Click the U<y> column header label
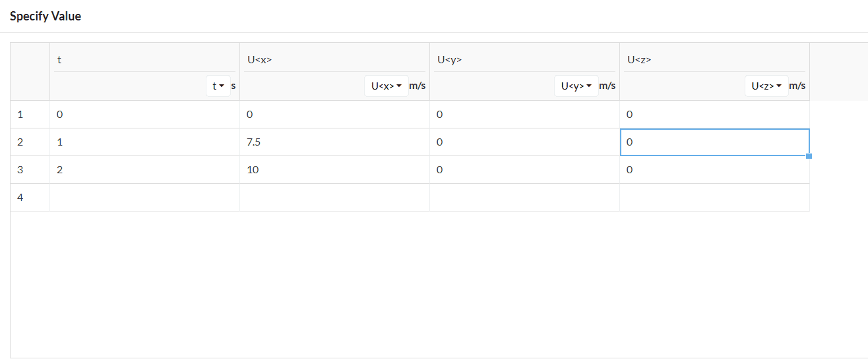Image resolution: width=868 pixels, height=363 pixels. tap(449, 60)
